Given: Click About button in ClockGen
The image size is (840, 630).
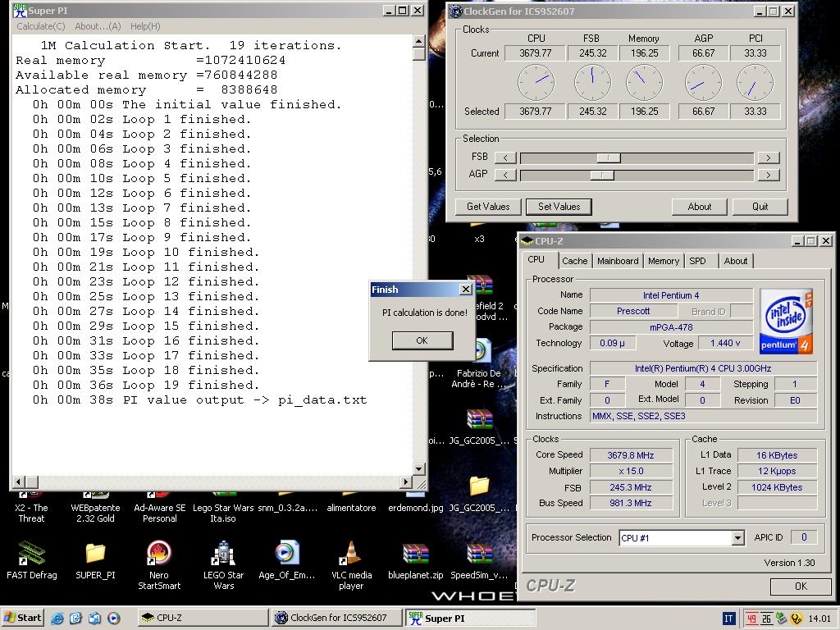Looking at the screenshot, I should pos(699,207).
